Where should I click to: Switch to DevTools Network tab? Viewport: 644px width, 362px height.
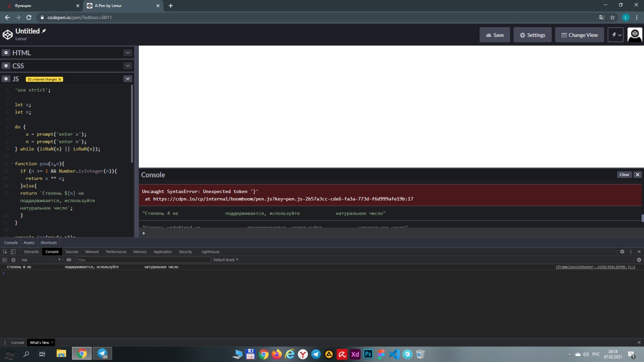pyautogui.click(x=92, y=251)
